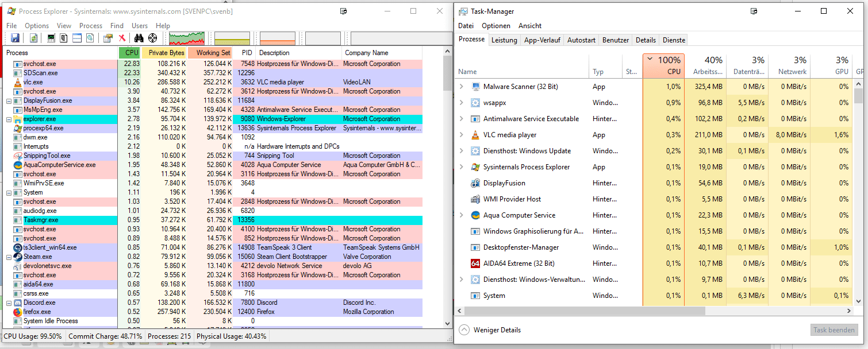Click the Save toolbar icon in Process Explorer
This screenshot has height=349, width=868.
tap(15, 38)
